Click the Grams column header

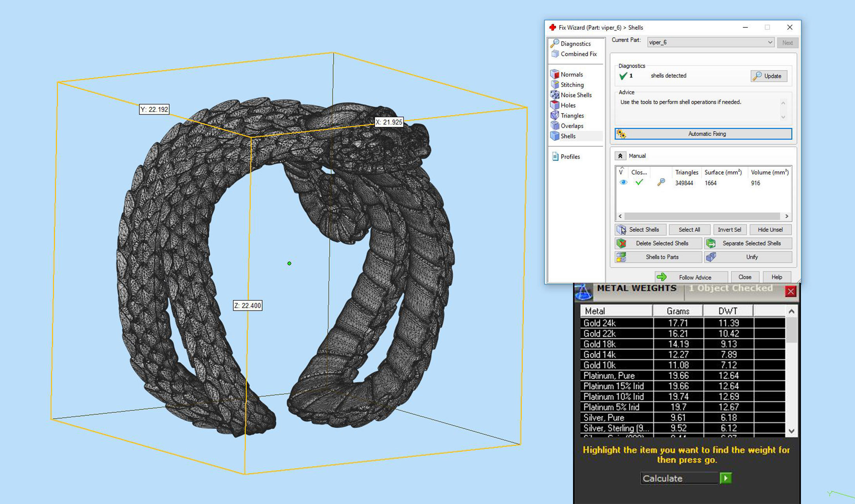pos(678,311)
